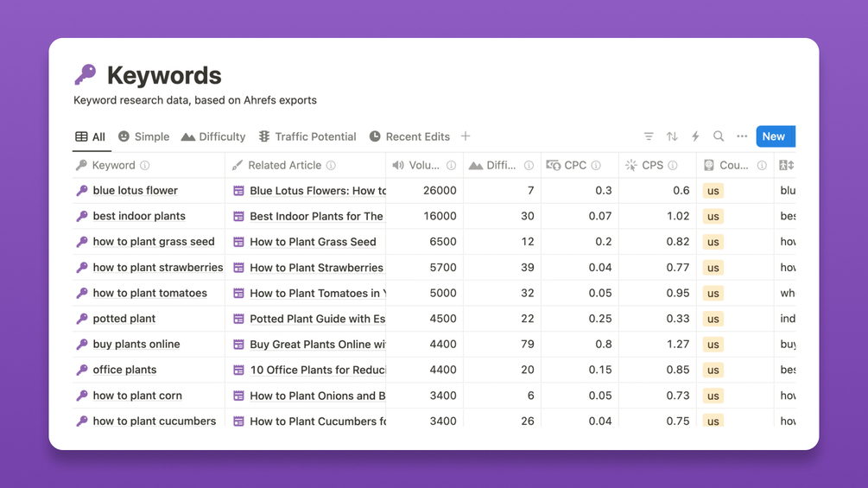This screenshot has height=488, width=868.
Task: Open the automations lightning bolt icon
Action: coord(695,136)
